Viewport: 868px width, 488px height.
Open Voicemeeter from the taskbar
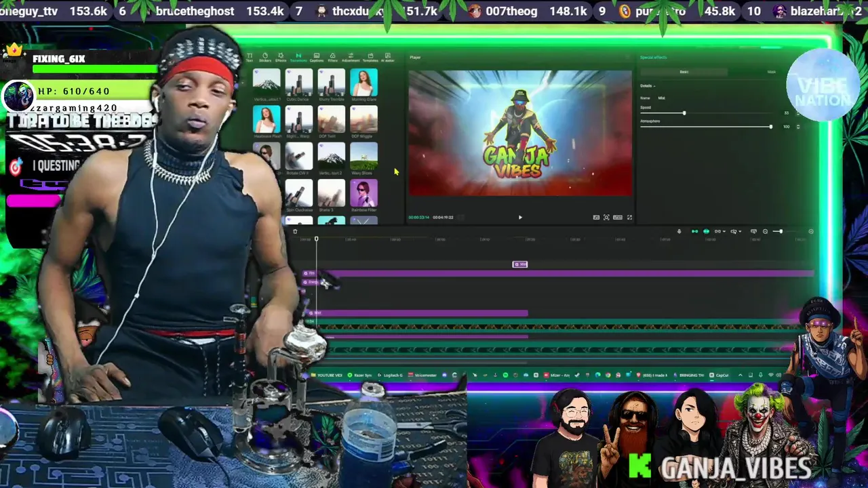422,375
